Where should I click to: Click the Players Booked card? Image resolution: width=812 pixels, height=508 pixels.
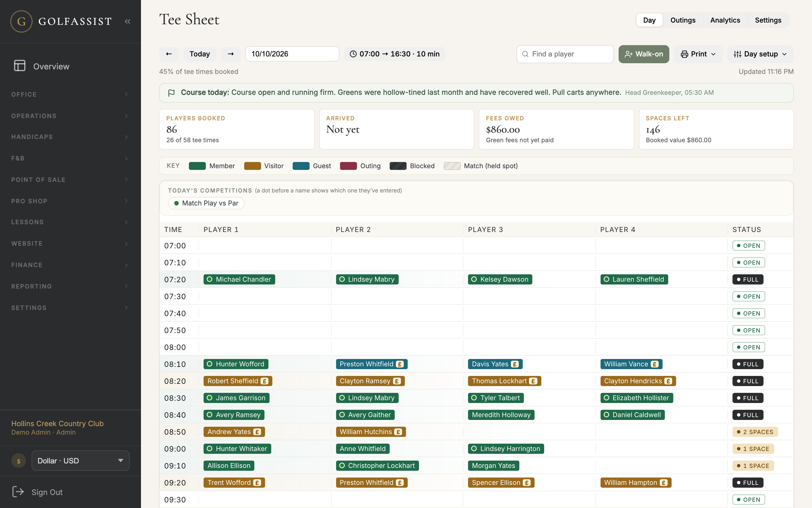coord(237,129)
